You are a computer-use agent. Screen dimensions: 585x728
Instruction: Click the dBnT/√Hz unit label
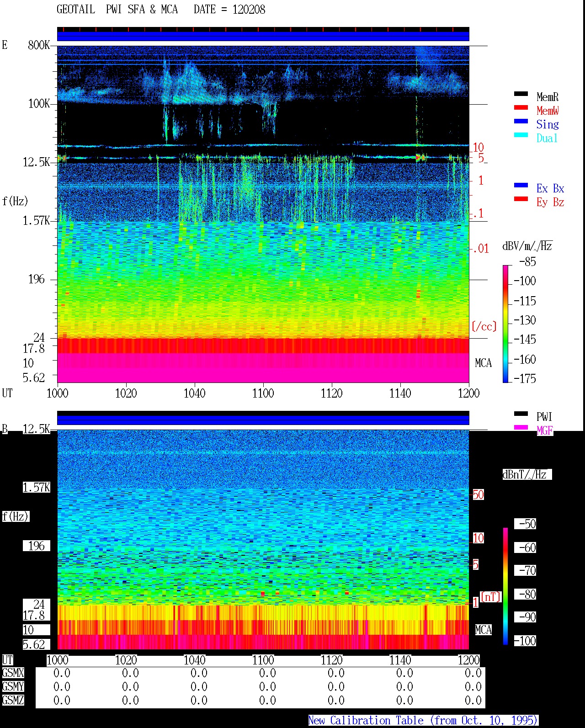click(527, 474)
